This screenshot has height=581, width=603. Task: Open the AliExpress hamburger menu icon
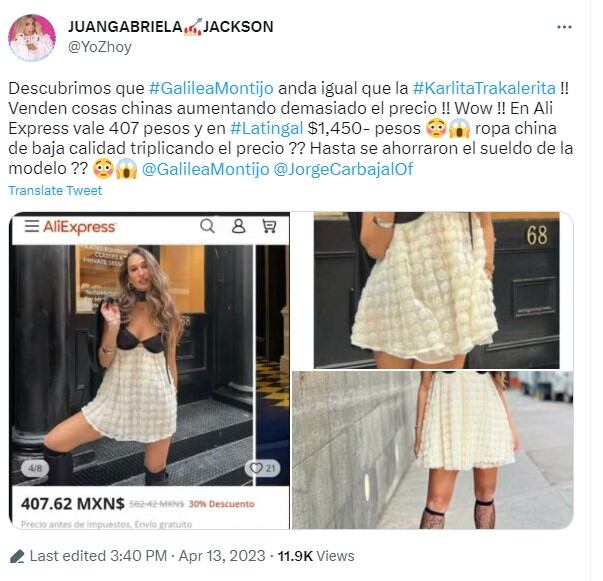tap(32, 226)
